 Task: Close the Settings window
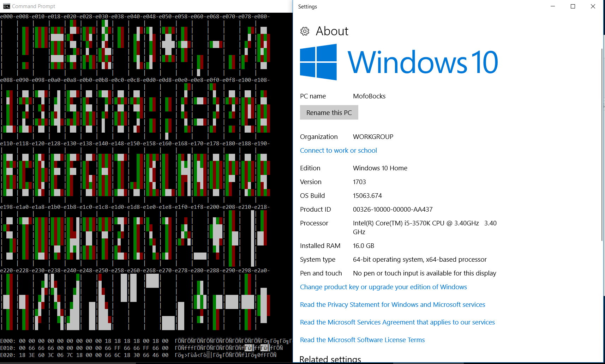[593, 6]
